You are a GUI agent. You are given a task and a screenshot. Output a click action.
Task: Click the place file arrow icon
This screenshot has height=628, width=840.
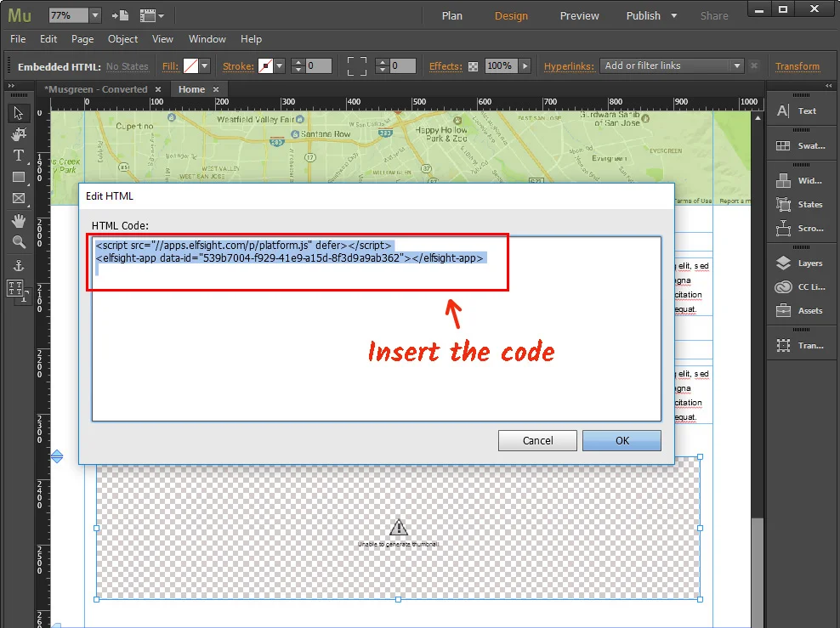tap(120, 15)
